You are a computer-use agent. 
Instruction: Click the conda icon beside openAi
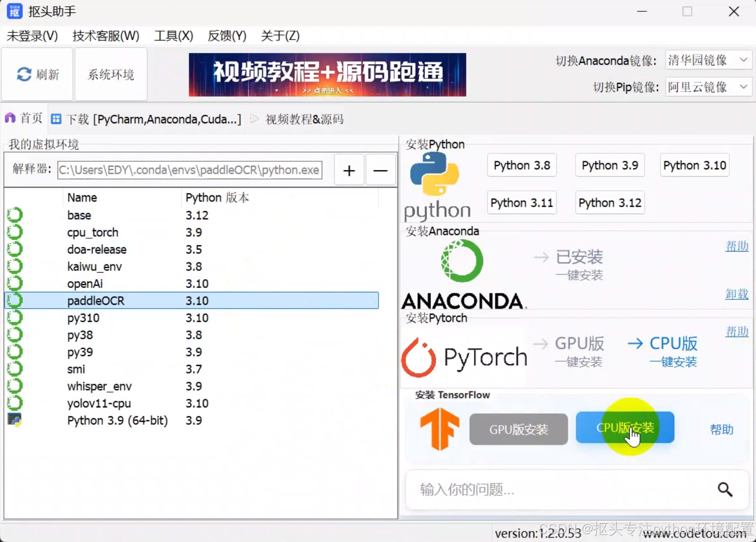15,284
